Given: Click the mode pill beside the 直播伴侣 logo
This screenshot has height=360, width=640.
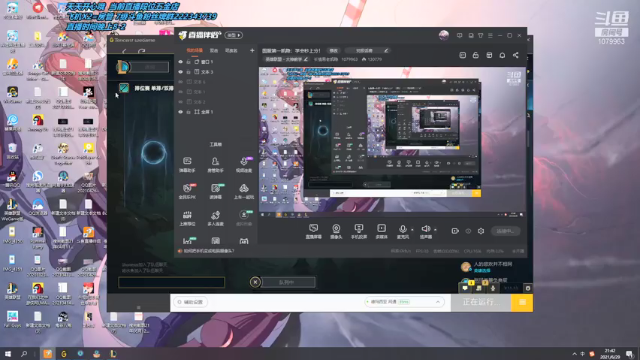Looking at the screenshot, I should (233, 36).
